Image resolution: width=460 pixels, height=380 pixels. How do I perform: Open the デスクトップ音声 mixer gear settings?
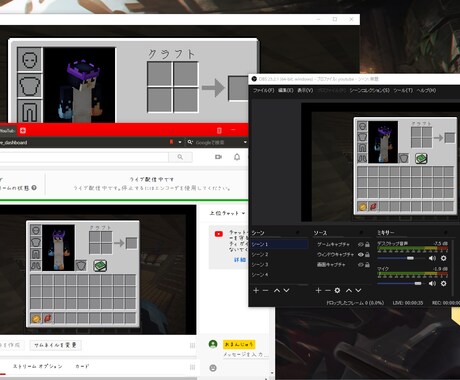coord(444,258)
